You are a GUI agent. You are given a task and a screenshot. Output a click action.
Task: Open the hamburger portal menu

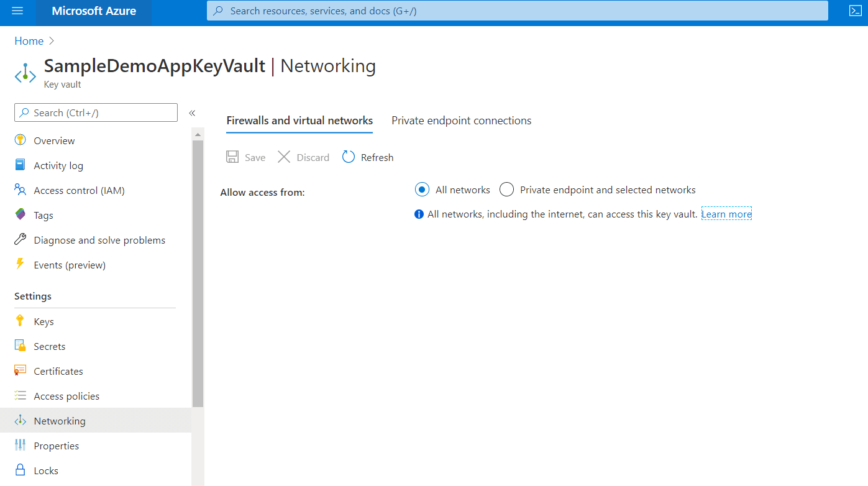click(17, 11)
